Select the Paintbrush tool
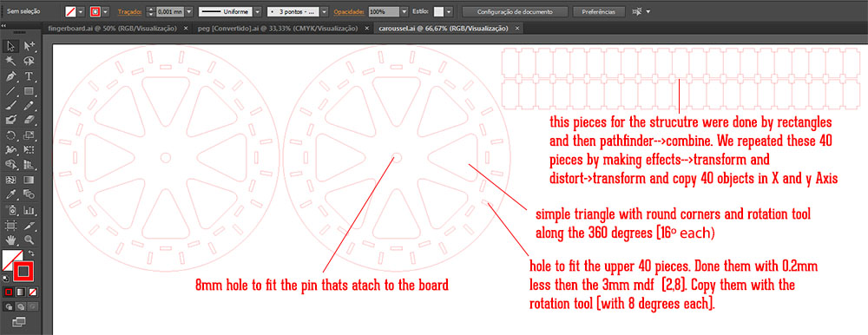Image resolution: width=868 pixels, height=335 pixels. (x=10, y=105)
